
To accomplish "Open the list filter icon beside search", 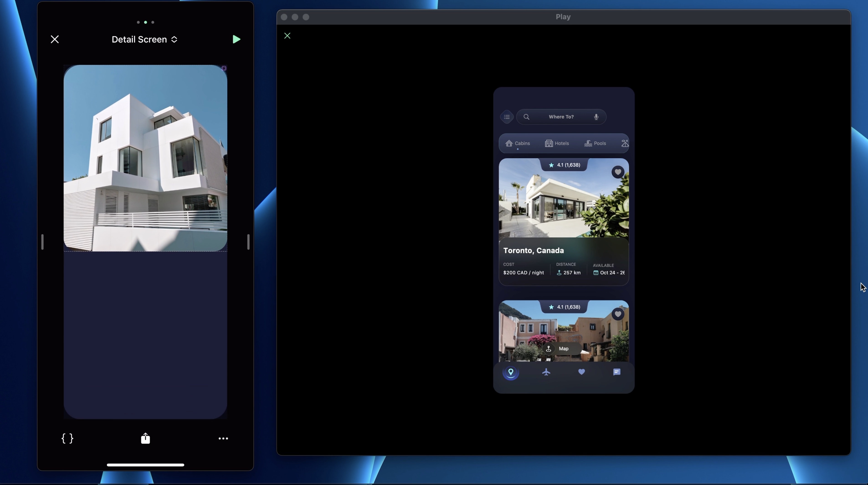I will 506,117.
